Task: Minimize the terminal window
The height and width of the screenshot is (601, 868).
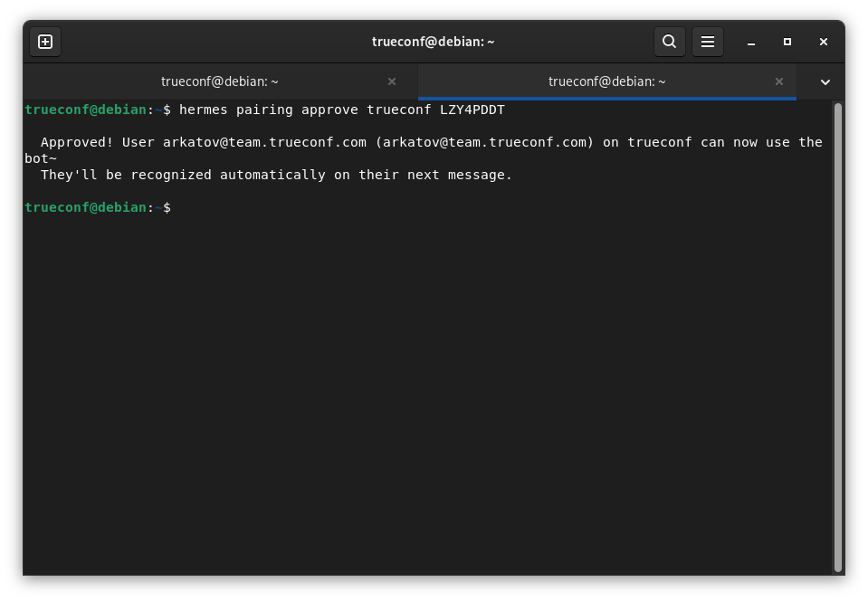Action: tap(750, 42)
